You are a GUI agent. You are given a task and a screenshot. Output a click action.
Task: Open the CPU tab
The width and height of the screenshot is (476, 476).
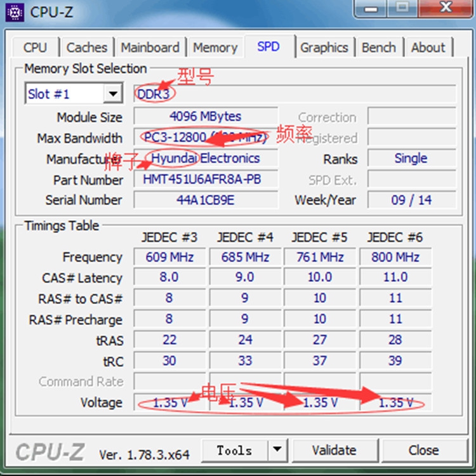click(x=35, y=48)
